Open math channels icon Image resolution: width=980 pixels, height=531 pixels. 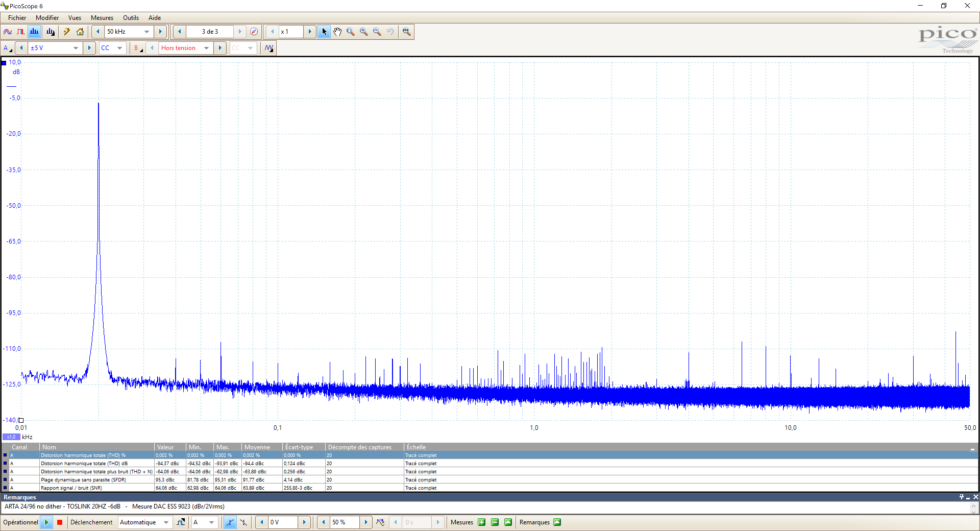pyautogui.click(x=269, y=48)
